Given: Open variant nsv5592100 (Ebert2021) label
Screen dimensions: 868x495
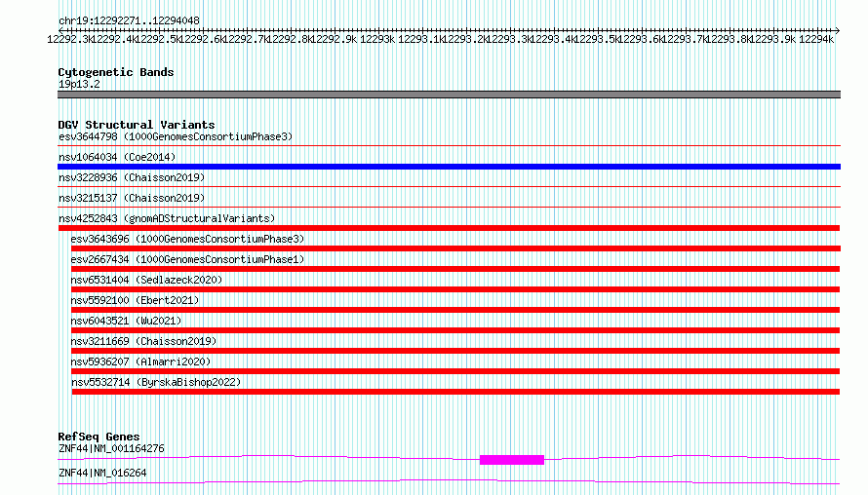Looking at the screenshot, I should 135,300.
